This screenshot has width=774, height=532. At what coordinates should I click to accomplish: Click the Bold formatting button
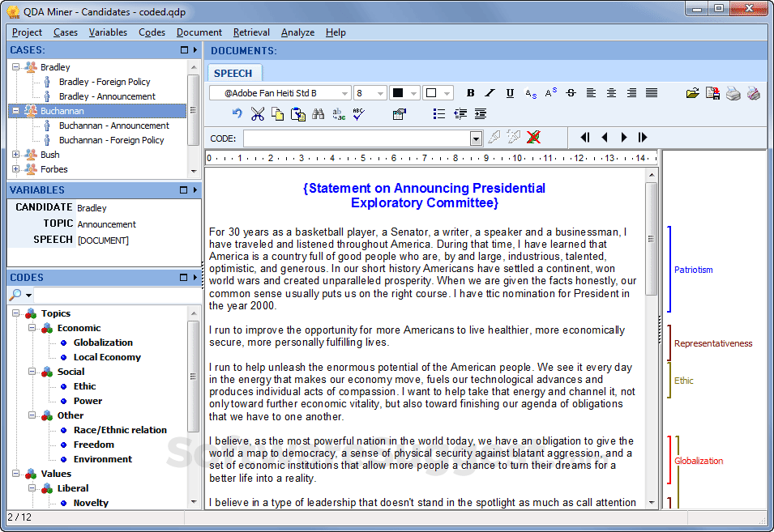(x=470, y=93)
